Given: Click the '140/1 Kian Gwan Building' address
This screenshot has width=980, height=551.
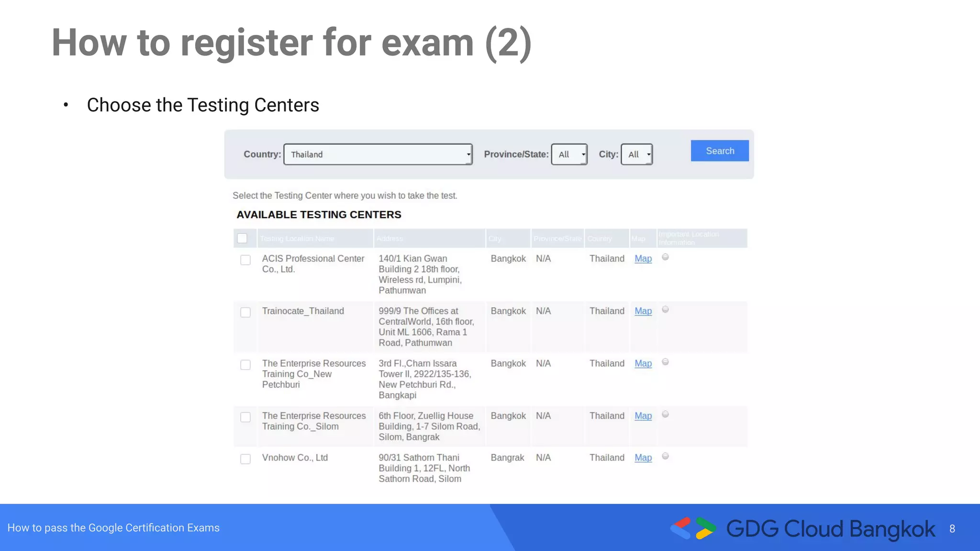Looking at the screenshot, I should pyautogui.click(x=420, y=275).
